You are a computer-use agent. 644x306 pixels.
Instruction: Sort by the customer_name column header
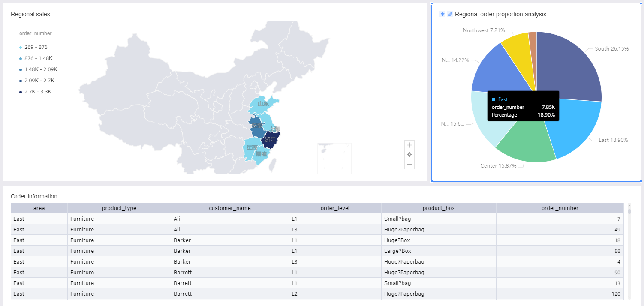pyautogui.click(x=230, y=208)
